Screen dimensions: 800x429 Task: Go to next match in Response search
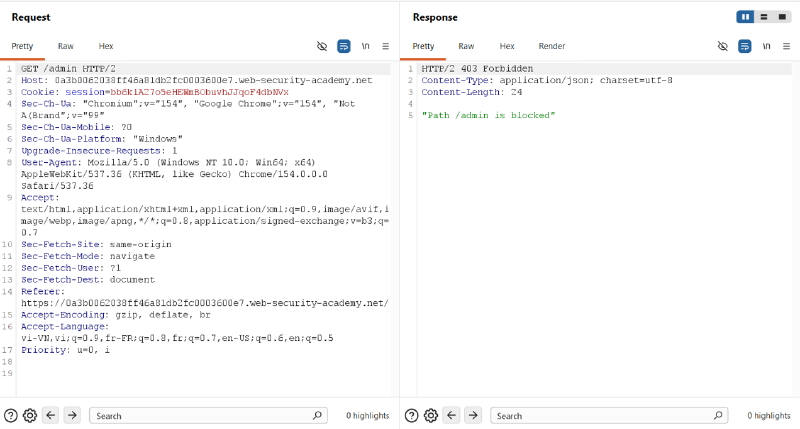click(x=473, y=415)
